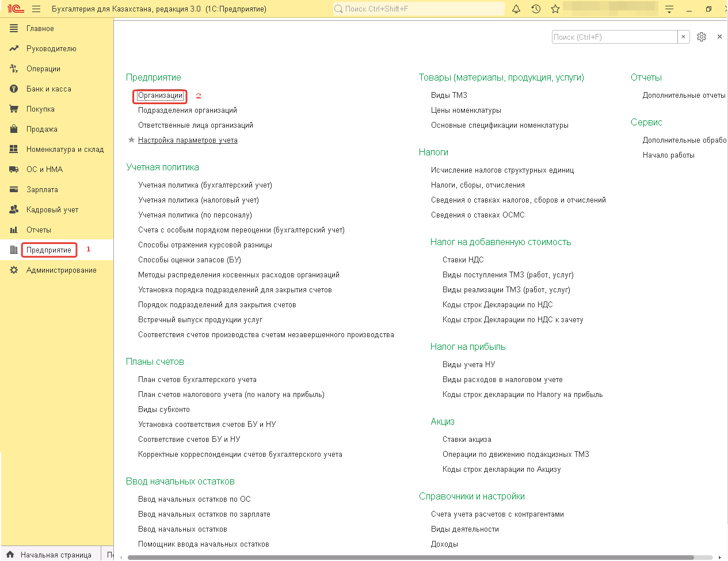The height and width of the screenshot is (561, 728).
Task: Click the Банк и касса coin icon
Action: [14, 89]
